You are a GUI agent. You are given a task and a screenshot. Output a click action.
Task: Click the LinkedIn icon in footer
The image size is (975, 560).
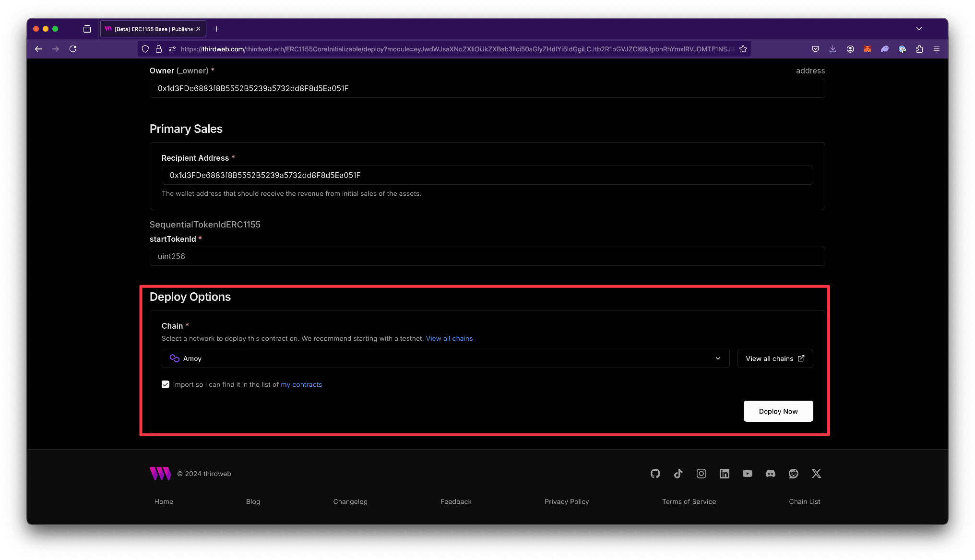[724, 474]
